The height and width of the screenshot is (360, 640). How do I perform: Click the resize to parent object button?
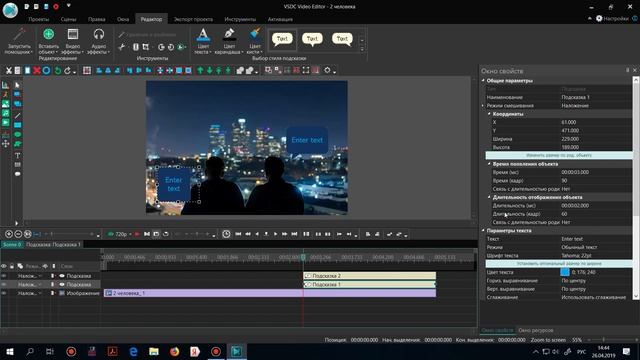(x=558, y=156)
